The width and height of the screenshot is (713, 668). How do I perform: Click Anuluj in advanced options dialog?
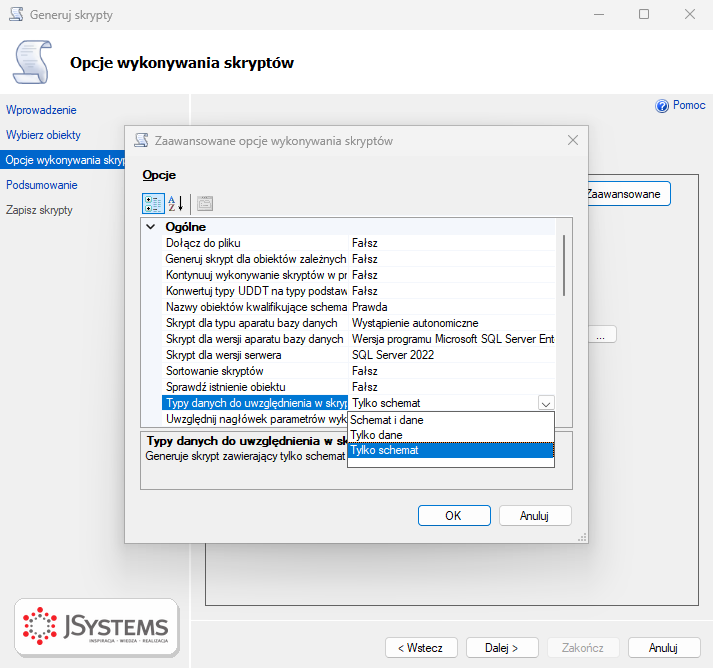[535, 516]
